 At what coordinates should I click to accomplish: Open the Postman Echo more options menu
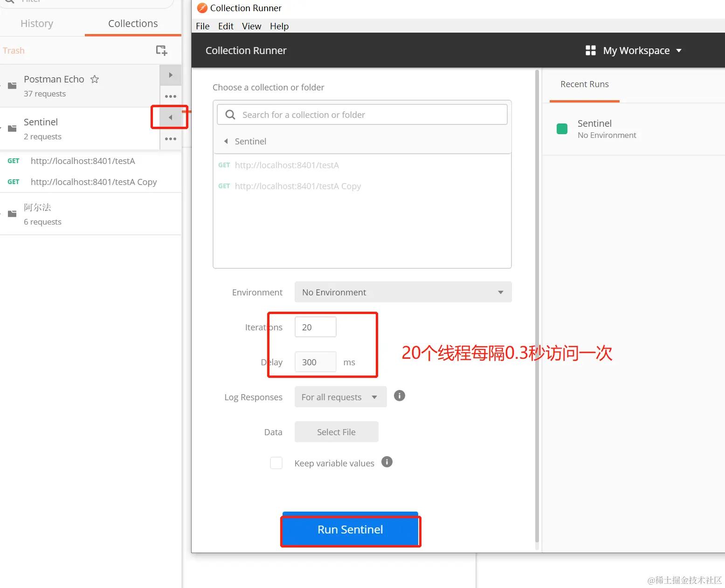point(171,96)
